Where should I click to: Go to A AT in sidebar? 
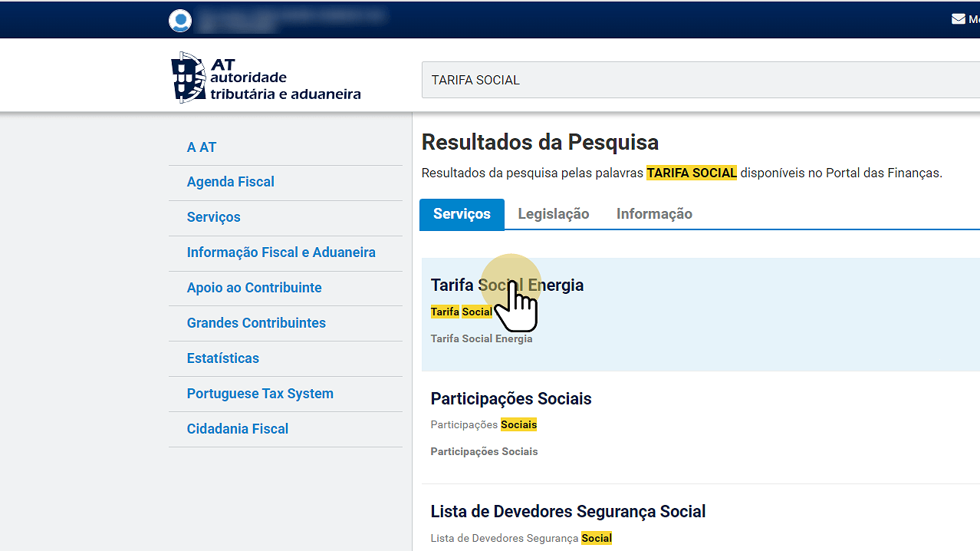pyautogui.click(x=202, y=147)
